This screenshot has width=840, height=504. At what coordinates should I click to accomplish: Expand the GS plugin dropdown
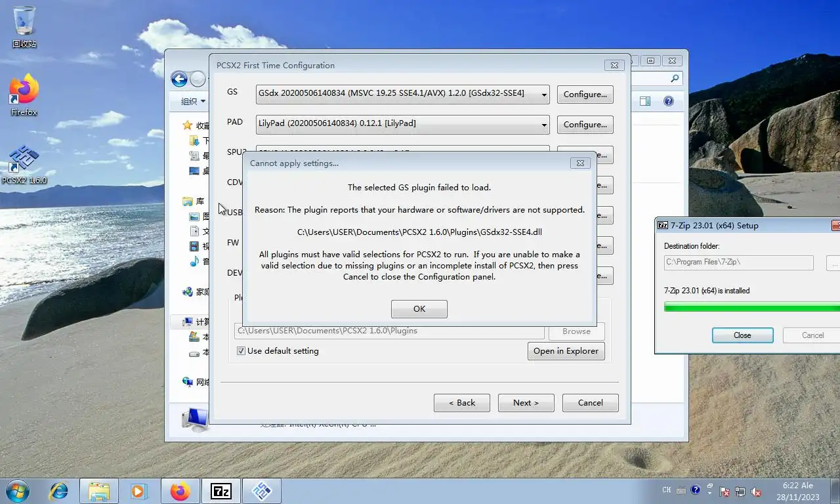coord(544,94)
